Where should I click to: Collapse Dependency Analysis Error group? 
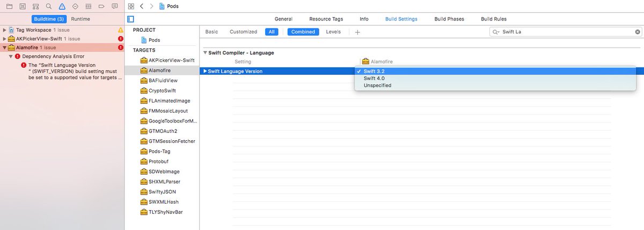(x=11, y=56)
